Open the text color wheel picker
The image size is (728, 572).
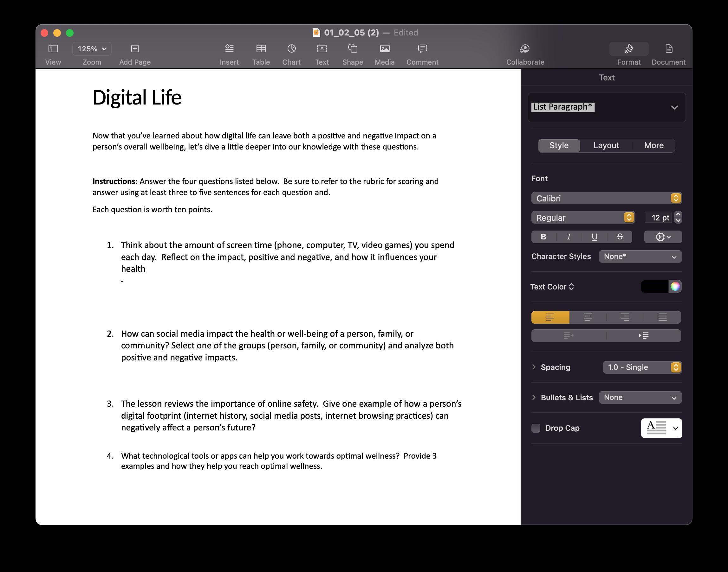click(x=675, y=286)
